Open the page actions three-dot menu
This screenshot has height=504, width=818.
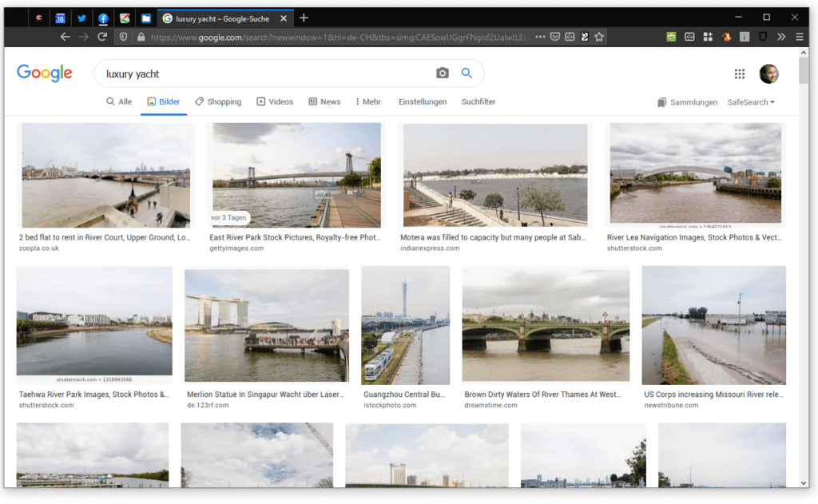pos(540,37)
